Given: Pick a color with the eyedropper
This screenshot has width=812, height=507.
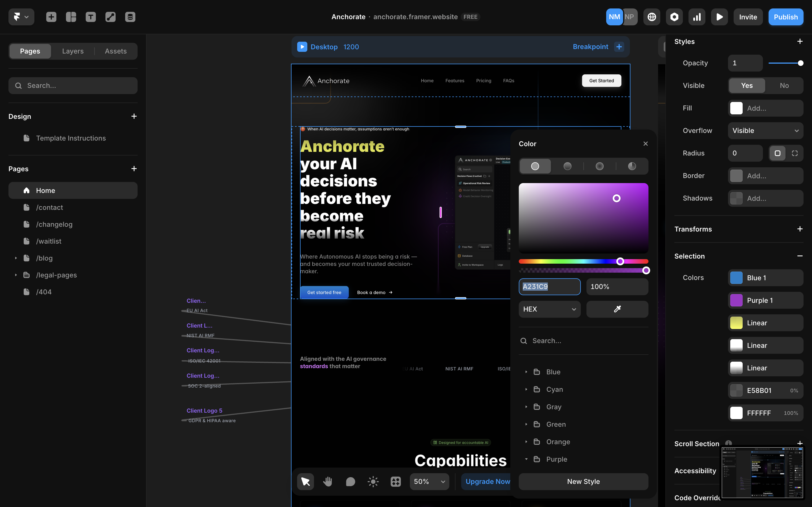Looking at the screenshot, I should click(x=617, y=309).
